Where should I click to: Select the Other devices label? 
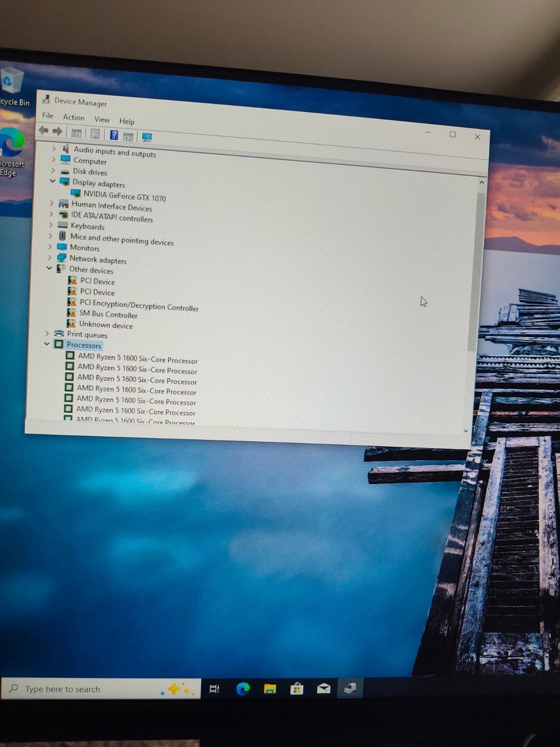[x=91, y=270]
